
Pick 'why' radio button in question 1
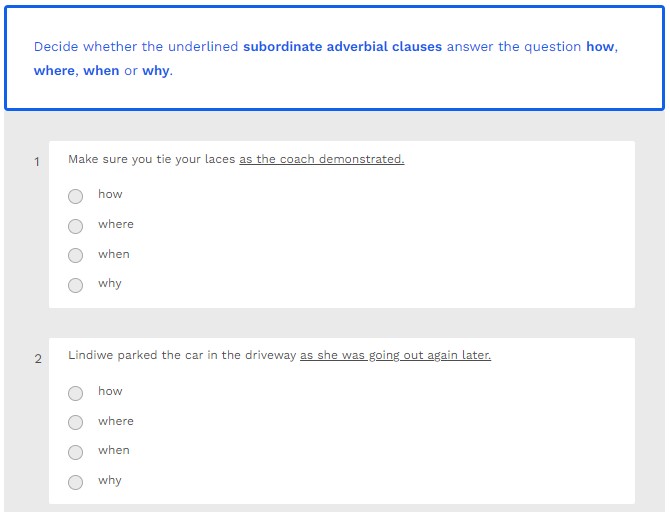pos(76,285)
